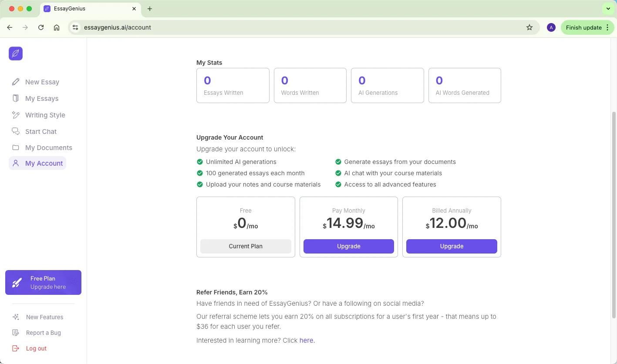Upgrade to the Pay Monthly plan
The image size is (617, 364).
coord(348,246)
